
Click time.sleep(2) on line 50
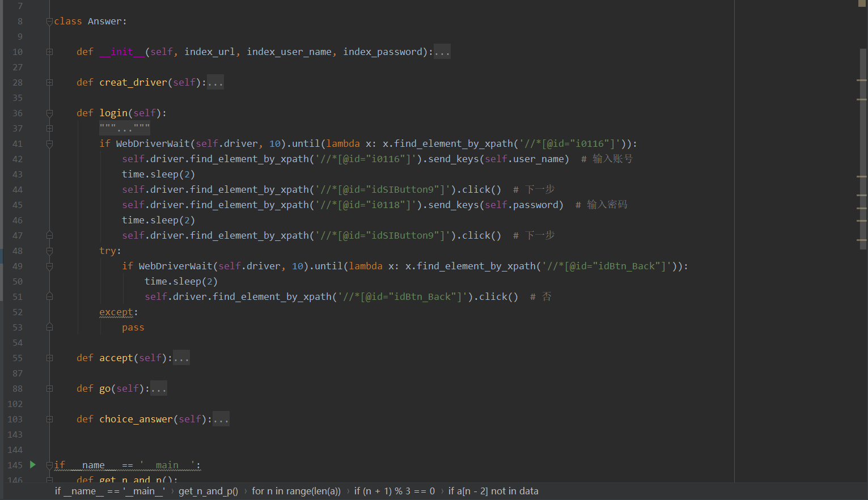181,282
